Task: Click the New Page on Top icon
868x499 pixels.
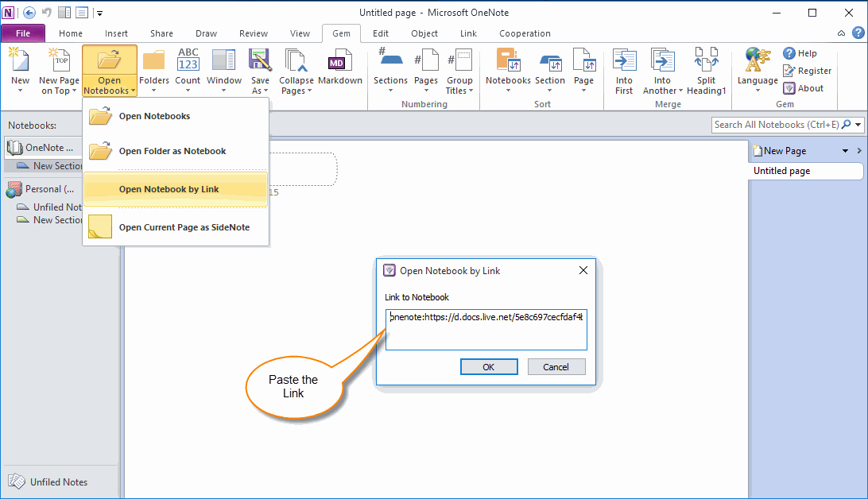Action: pos(60,60)
